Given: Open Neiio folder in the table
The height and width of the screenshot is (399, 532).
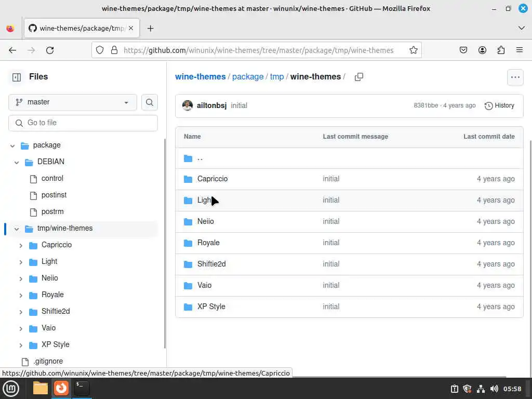Looking at the screenshot, I should pos(206,221).
